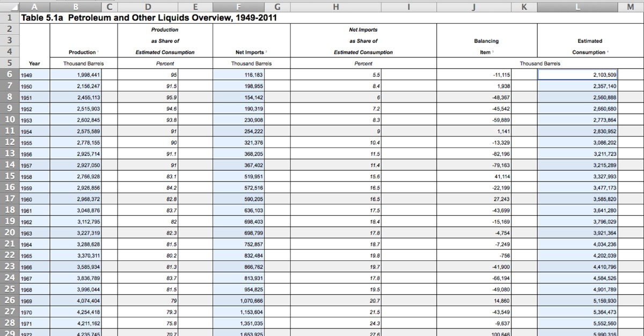Click net imports value 116,183
Viewport: 644px width, 336px height.
coord(239,75)
